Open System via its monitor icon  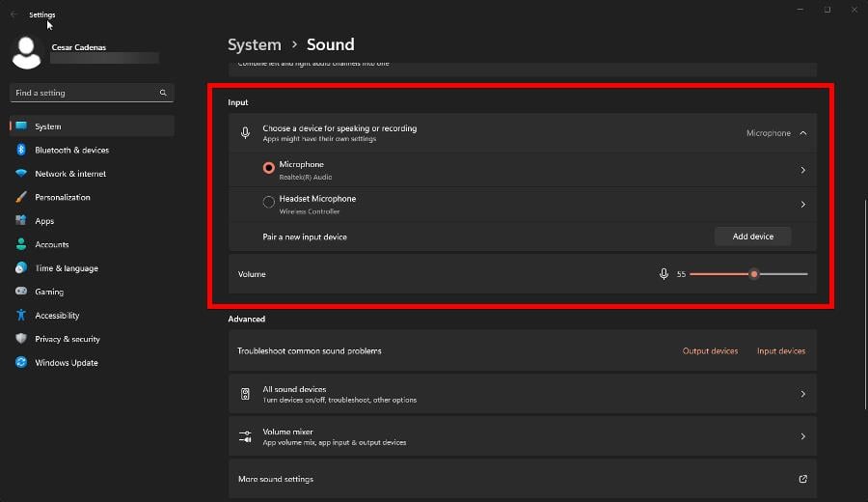coord(21,125)
